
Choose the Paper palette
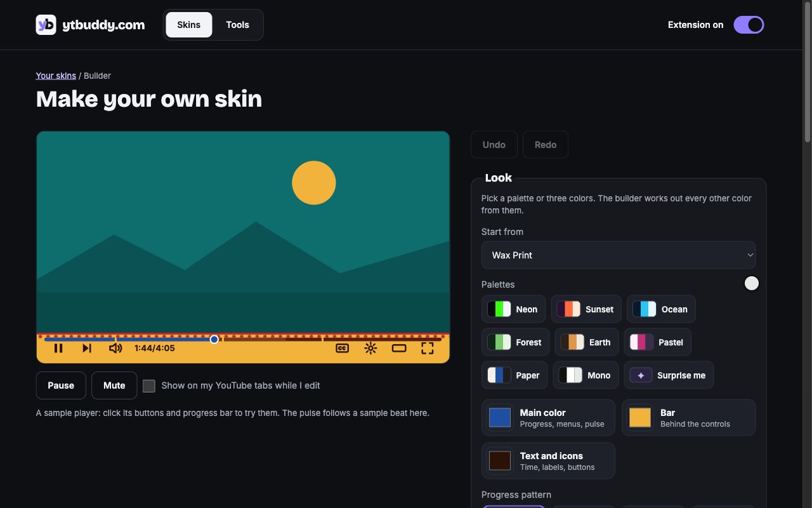[514, 375]
